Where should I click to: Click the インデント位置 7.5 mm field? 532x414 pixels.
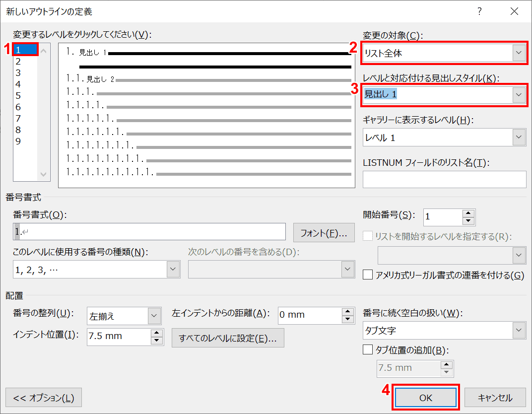coord(119,337)
